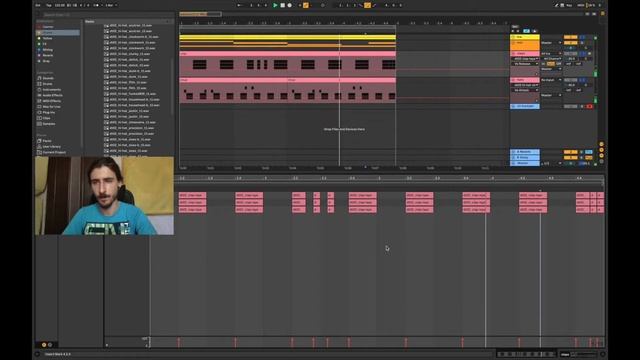Open MIDI Effects category in the browser

(x=52, y=101)
